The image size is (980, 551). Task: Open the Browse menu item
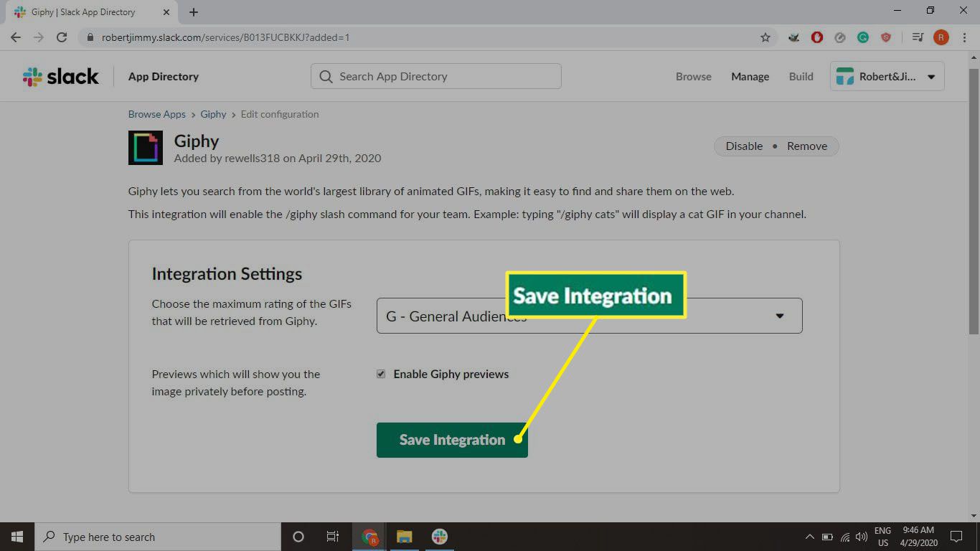(x=694, y=77)
